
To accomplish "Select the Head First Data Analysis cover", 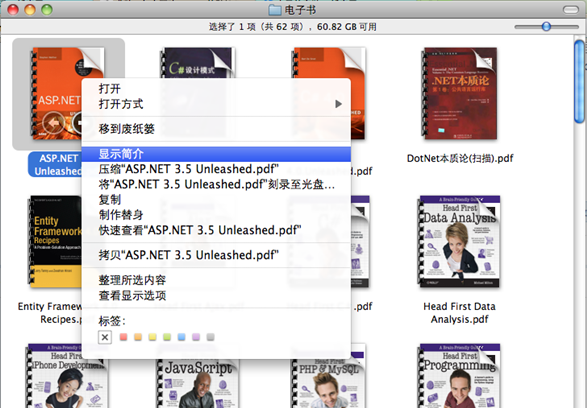I will [x=459, y=241].
